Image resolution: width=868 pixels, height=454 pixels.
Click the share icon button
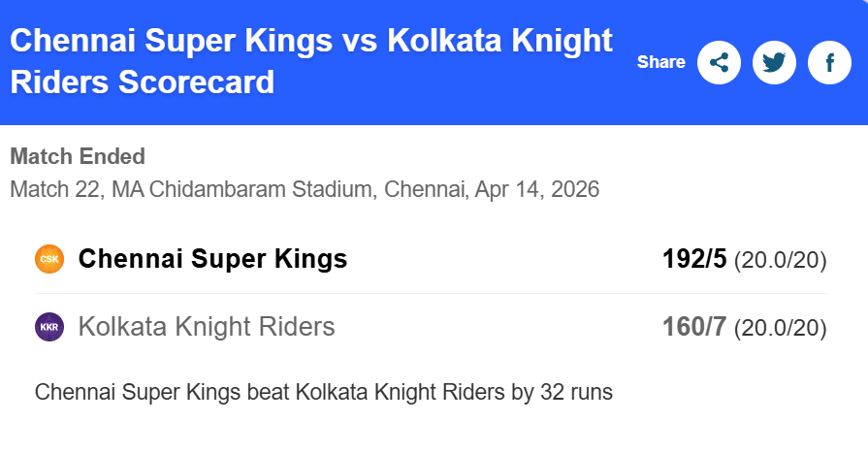click(719, 63)
